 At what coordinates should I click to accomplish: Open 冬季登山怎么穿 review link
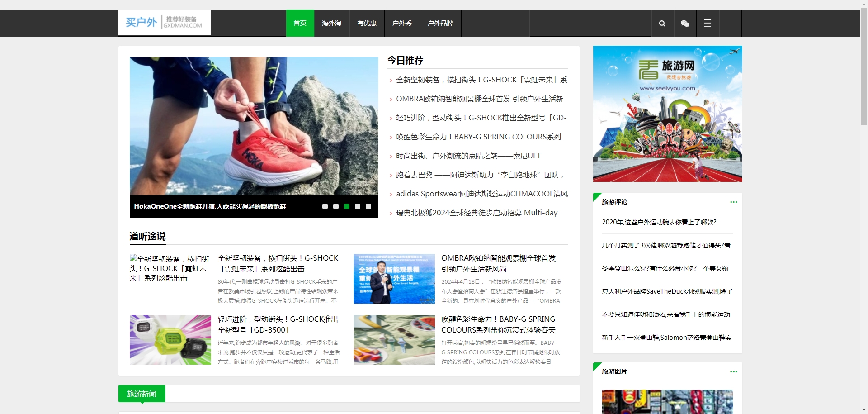tap(665, 268)
